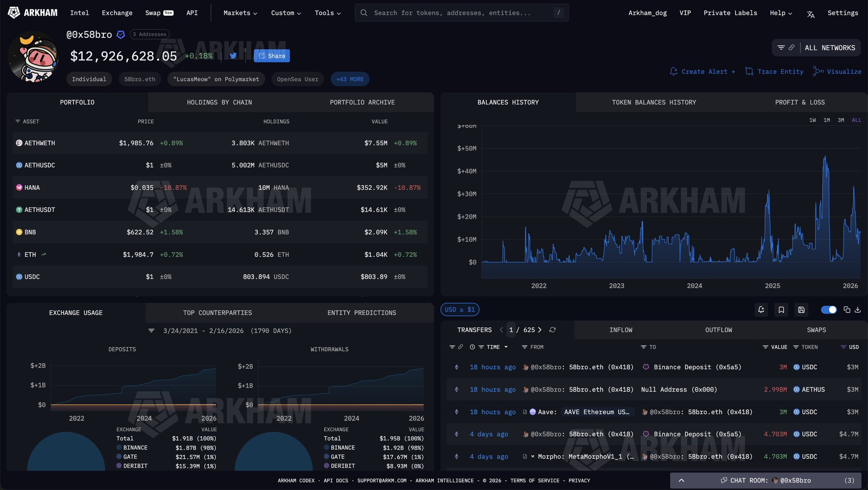Select the 1W range on balances chart
Image resolution: width=868 pixels, height=490 pixels.
pos(812,120)
